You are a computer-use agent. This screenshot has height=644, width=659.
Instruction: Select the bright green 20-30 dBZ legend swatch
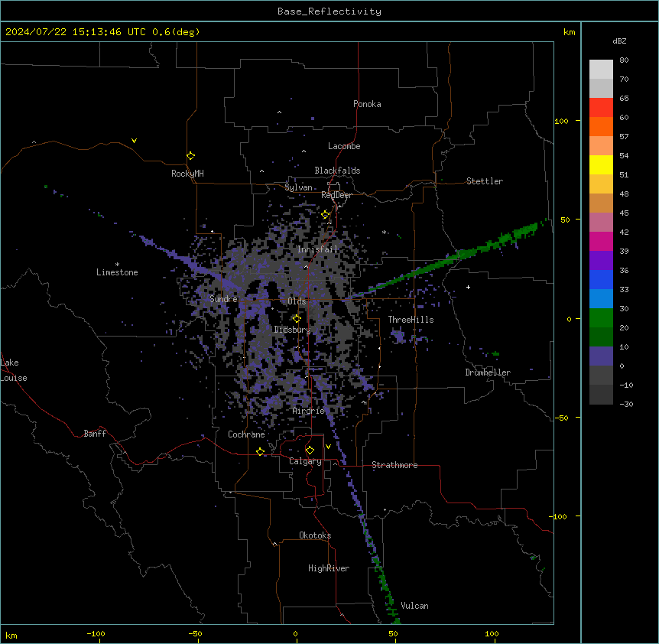click(x=601, y=318)
